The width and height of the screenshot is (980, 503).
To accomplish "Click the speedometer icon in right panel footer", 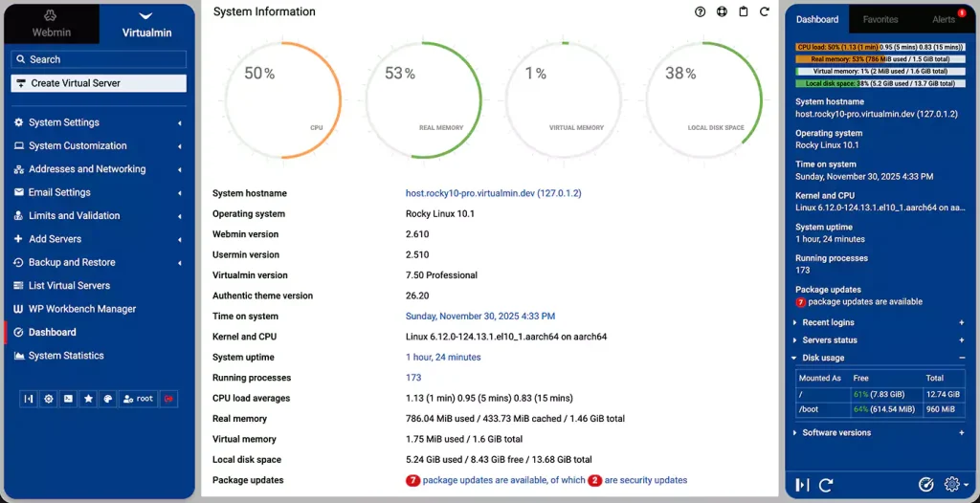I will tap(925, 485).
